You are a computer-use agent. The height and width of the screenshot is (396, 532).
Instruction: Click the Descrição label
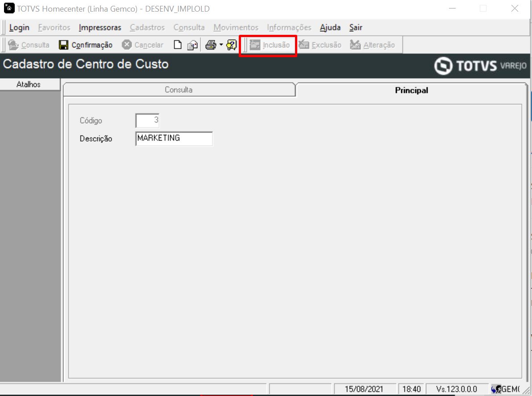coord(96,138)
